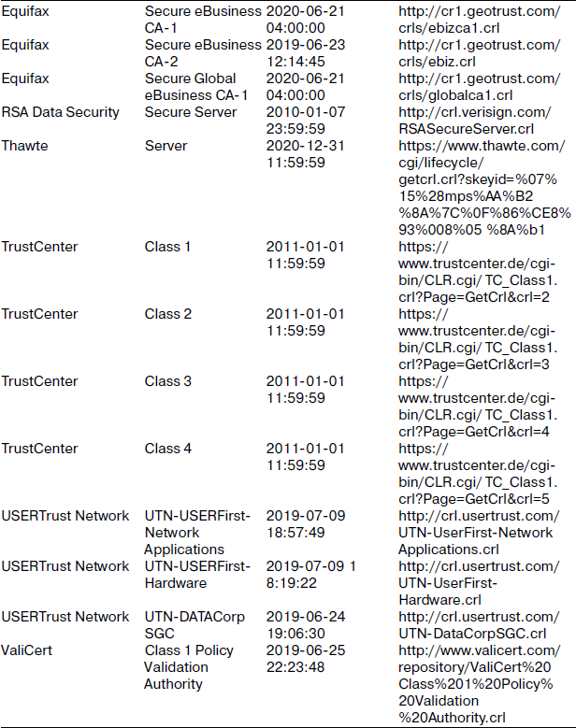Select the TrustCenter Class 3 name cell
The height and width of the screenshot is (728, 576).
tap(167, 381)
